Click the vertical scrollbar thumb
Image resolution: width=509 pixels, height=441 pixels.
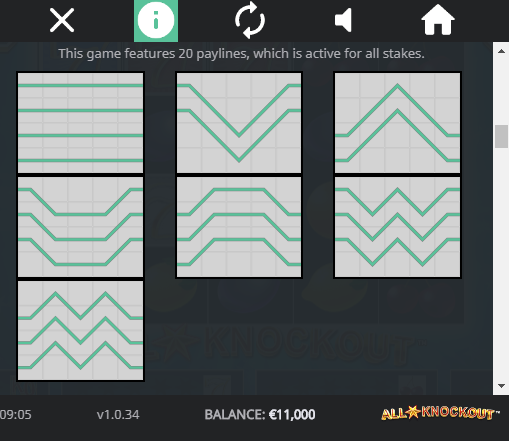(501, 136)
